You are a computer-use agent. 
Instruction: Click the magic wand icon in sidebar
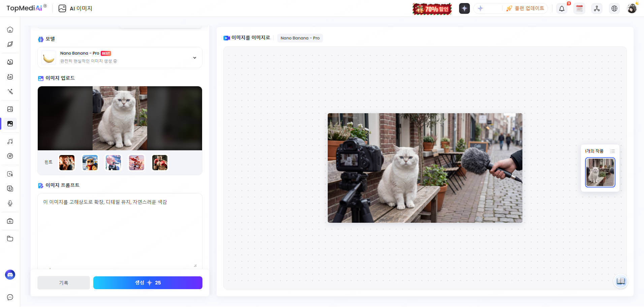10,92
